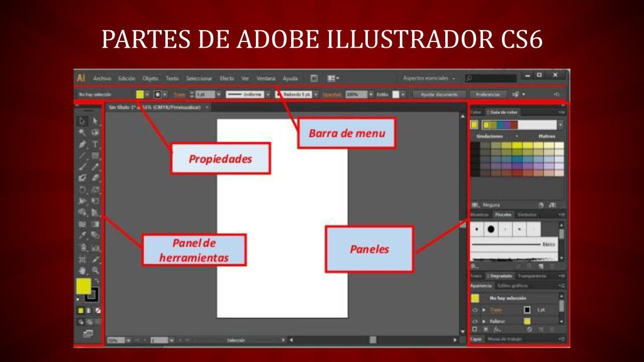Screen dimensions: 644x362
Task: Open the Ventana menu
Action: coord(266,78)
